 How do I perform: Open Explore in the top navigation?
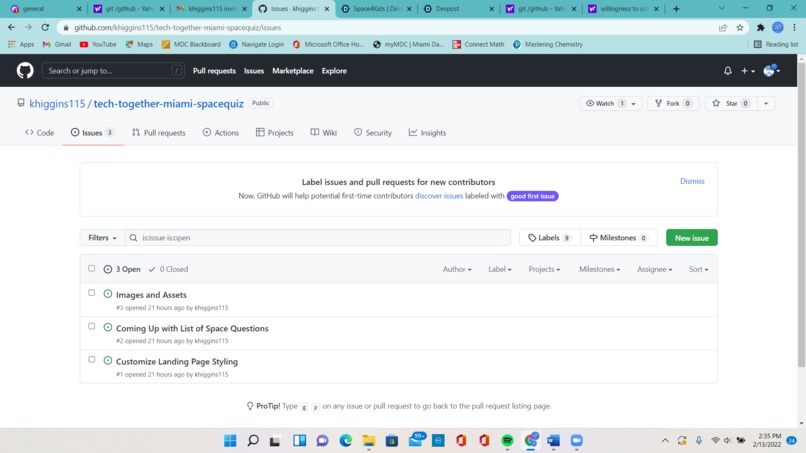[334, 71]
